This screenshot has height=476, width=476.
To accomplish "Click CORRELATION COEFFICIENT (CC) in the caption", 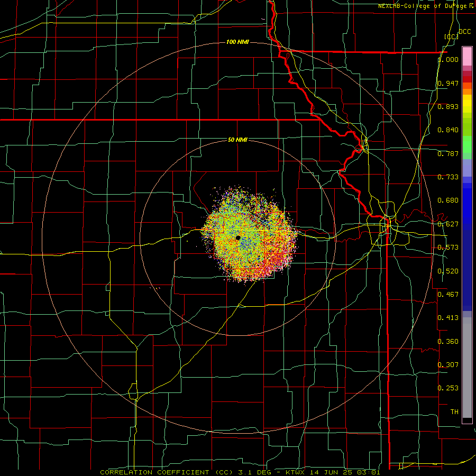I will pos(167,472).
